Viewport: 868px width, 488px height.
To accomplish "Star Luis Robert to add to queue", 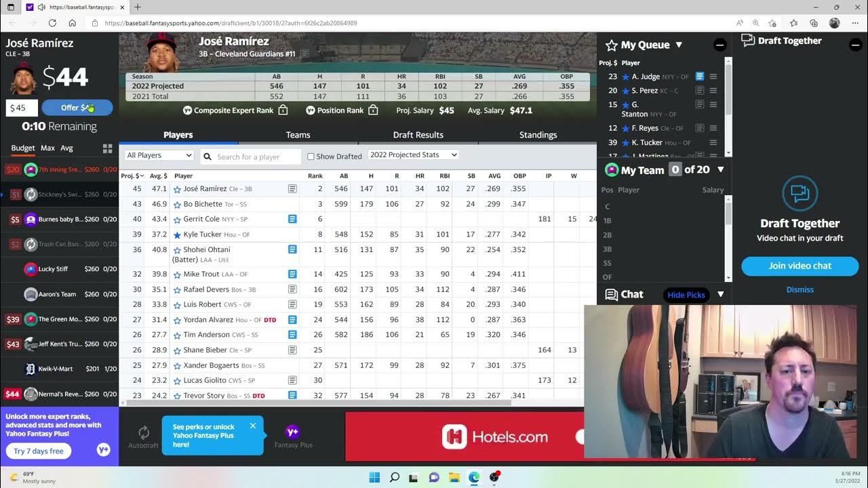I will [177, 305].
